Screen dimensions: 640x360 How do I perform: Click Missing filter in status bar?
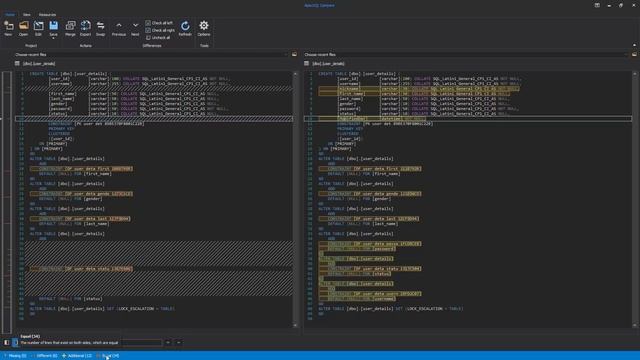click(x=16, y=356)
